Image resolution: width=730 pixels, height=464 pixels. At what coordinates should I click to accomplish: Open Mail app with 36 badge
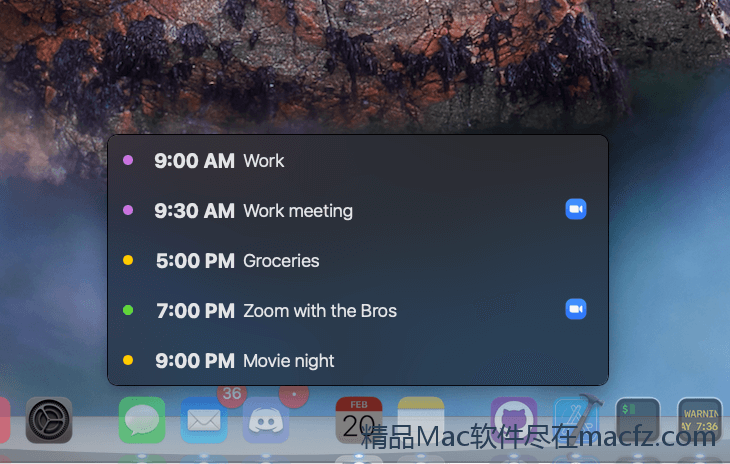(x=204, y=420)
